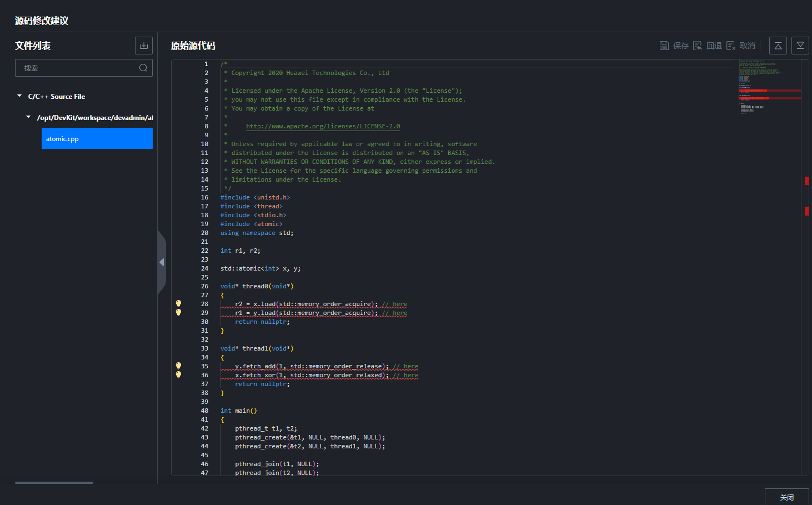Click 'void* thread0(void*)' function header
812x505 pixels.
click(x=257, y=286)
